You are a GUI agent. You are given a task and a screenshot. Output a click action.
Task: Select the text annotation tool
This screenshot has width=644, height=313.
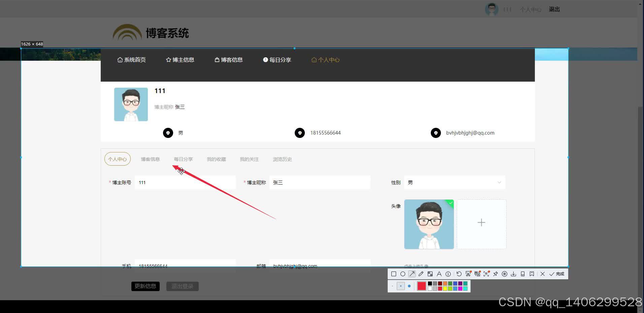(439, 274)
